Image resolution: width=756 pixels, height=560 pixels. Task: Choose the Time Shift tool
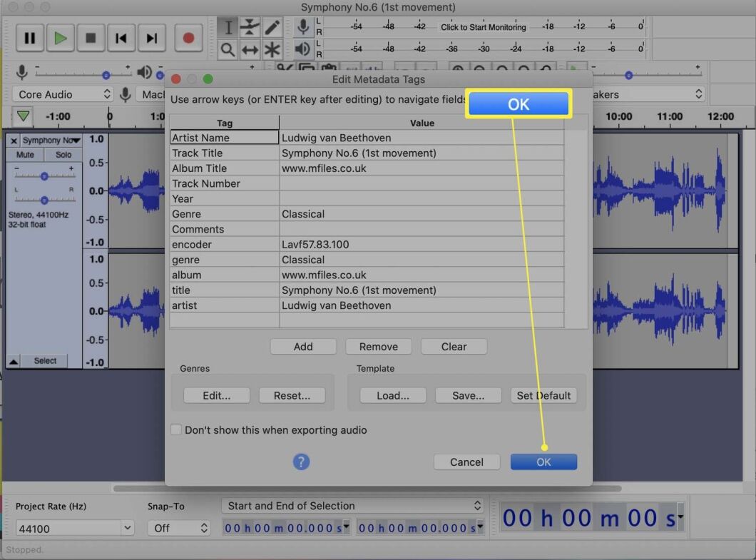click(251, 50)
